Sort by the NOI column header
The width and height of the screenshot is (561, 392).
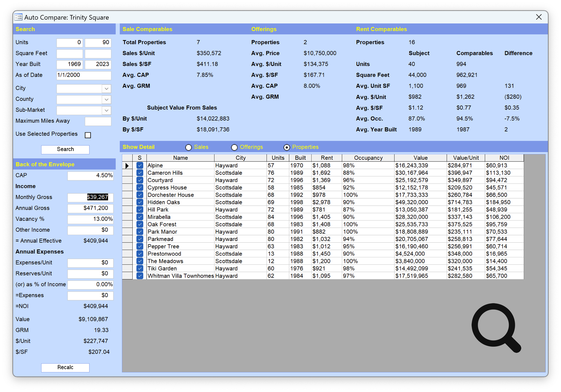(x=504, y=158)
